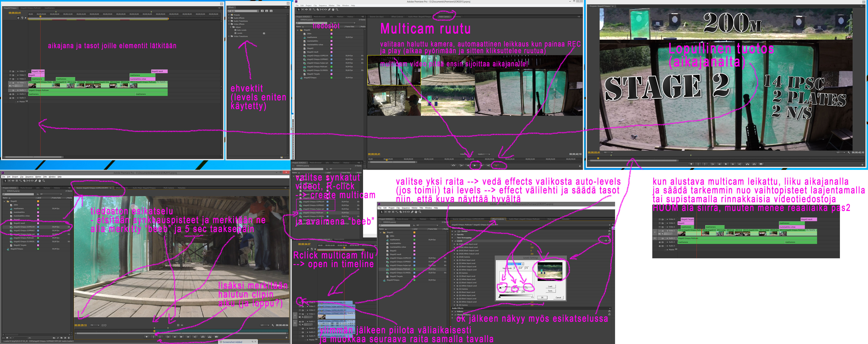
Task: Expand the Time Remapping effect properties
Action: pos(452,238)
